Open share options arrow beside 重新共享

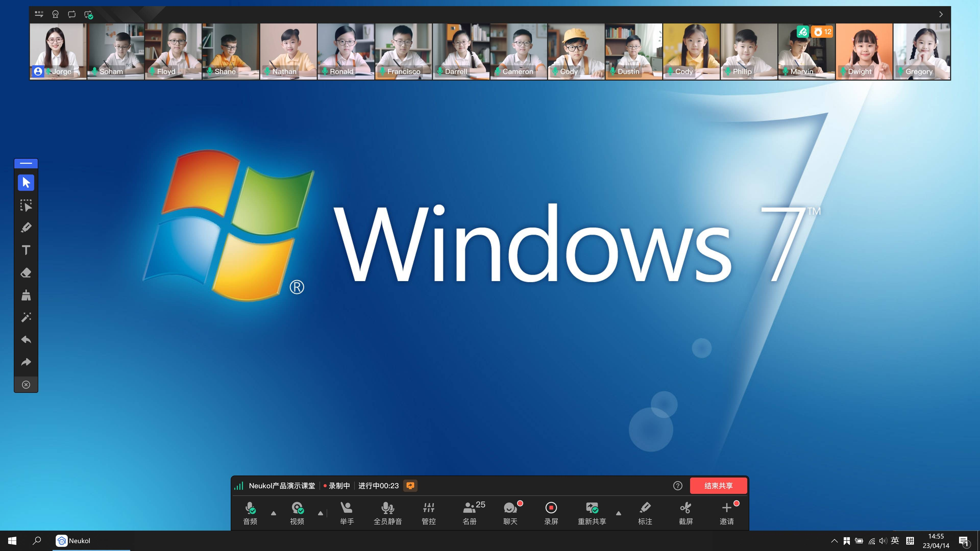[619, 513]
